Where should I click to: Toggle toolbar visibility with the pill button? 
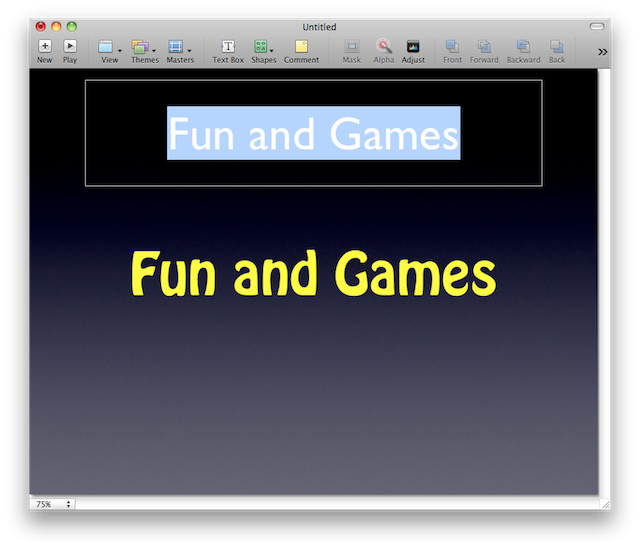(x=597, y=26)
